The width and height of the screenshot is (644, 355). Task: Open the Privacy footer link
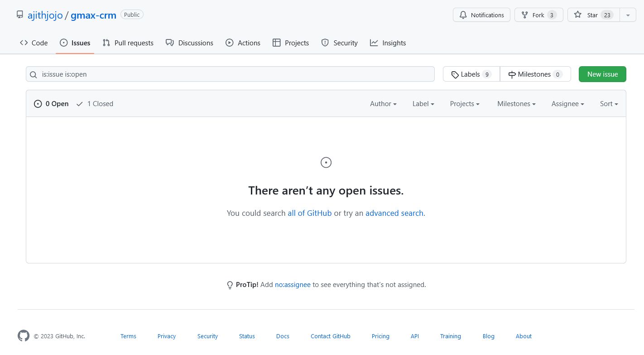(167, 336)
